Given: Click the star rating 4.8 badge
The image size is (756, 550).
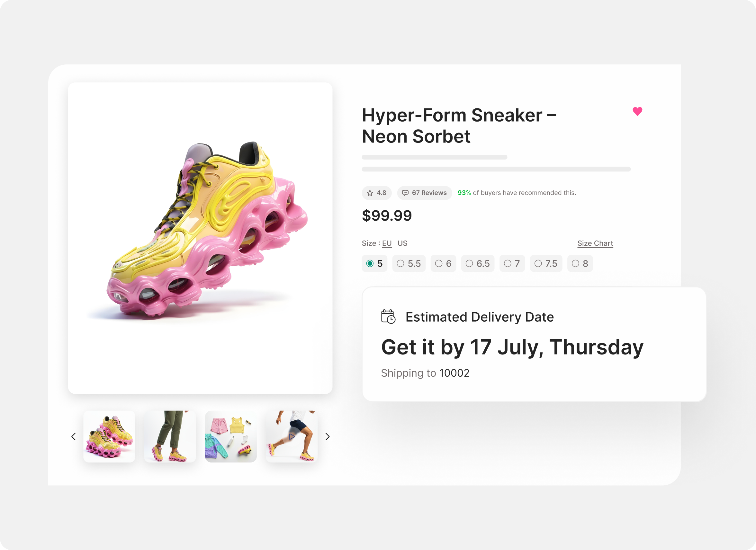Looking at the screenshot, I should [376, 193].
